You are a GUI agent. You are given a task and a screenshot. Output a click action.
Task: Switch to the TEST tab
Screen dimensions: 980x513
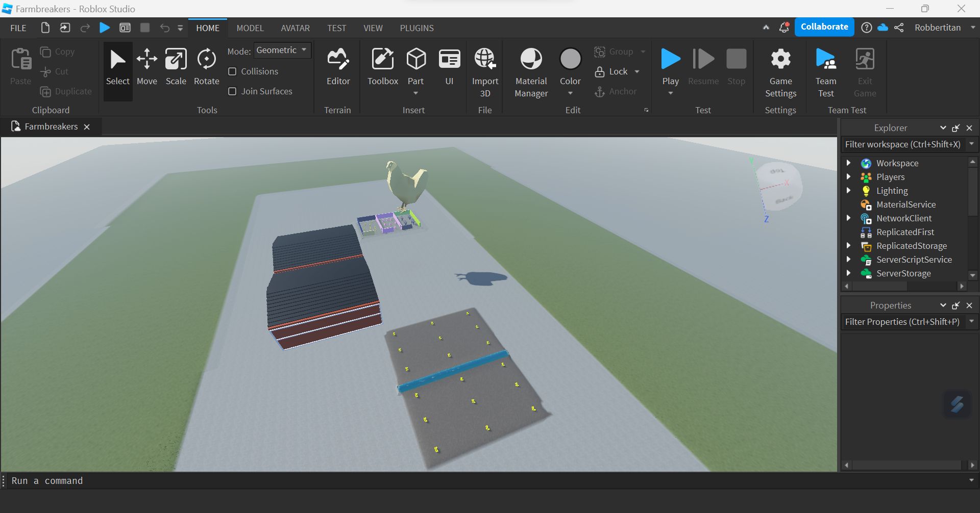[337, 28]
